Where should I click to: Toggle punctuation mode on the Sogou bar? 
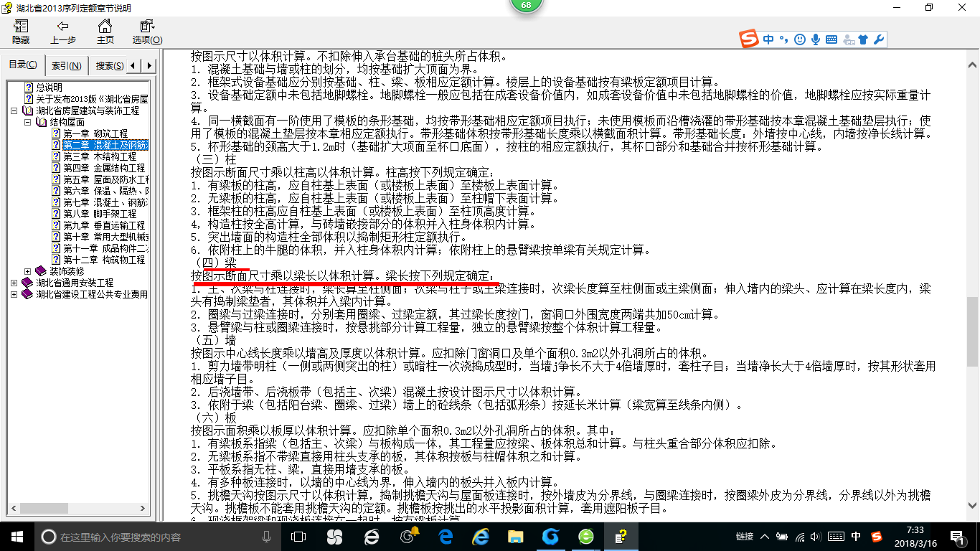click(x=783, y=40)
